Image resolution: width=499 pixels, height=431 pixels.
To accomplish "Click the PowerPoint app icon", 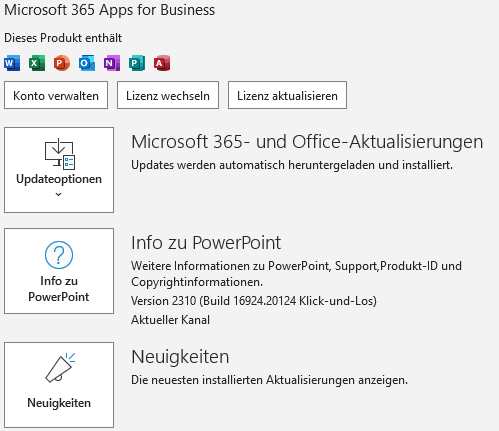I will tap(62, 63).
